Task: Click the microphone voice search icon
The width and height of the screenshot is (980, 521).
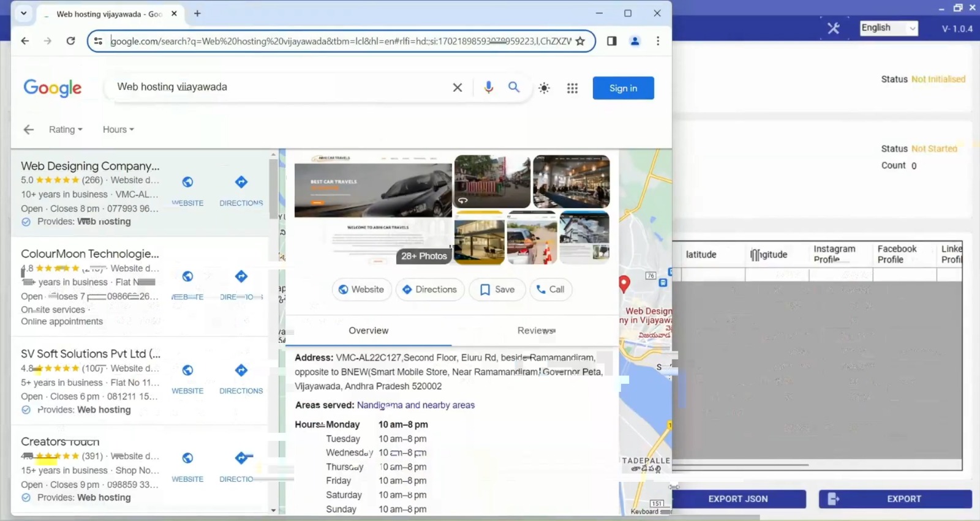Action: coord(488,88)
